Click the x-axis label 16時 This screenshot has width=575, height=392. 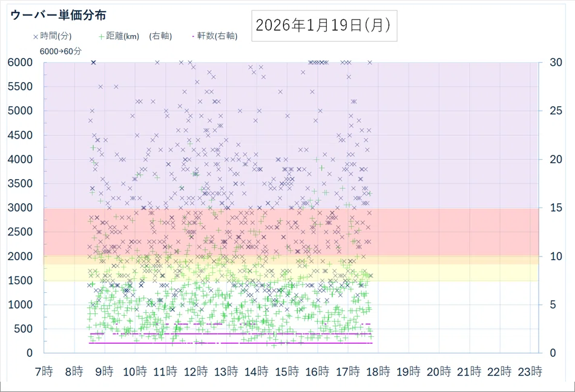pos(318,372)
